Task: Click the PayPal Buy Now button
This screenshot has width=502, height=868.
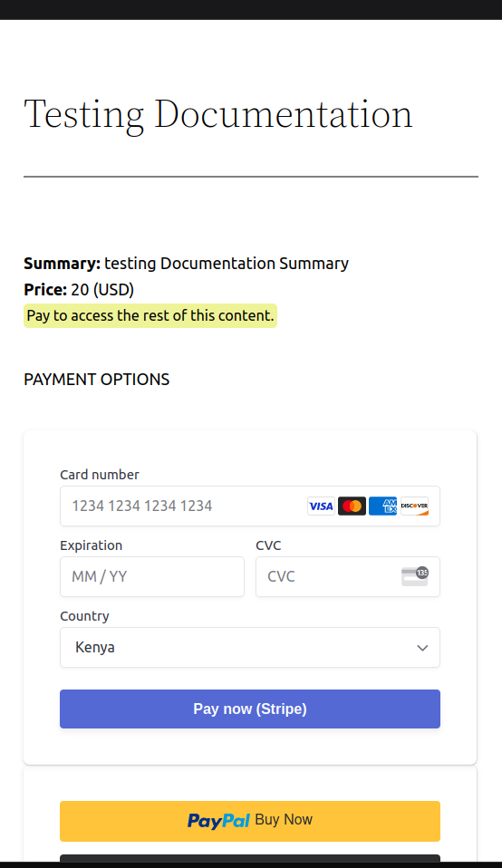Action: (250, 821)
